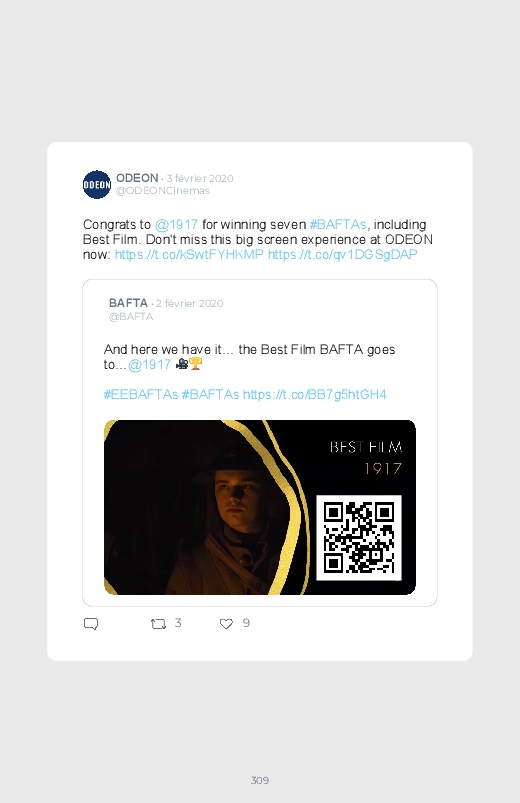This screenshot has width=520, height=803.
Task: Open the t.co/qv1DGSgDAP link
Action: (342, 255)
